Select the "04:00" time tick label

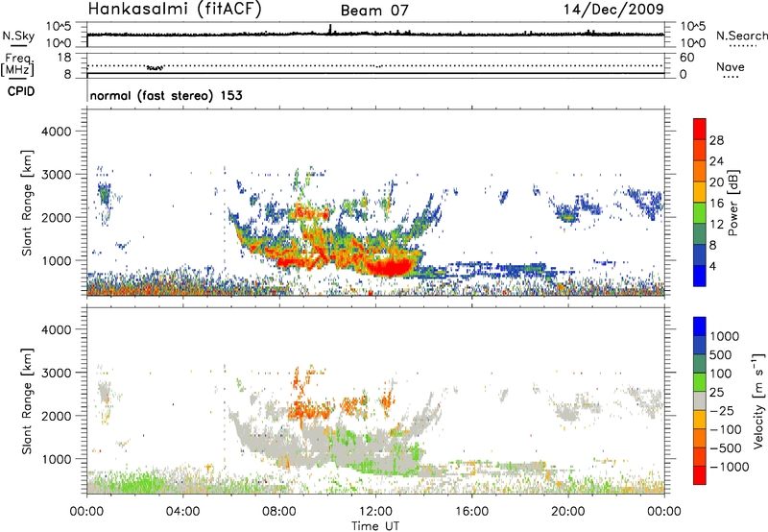[182, 512]
